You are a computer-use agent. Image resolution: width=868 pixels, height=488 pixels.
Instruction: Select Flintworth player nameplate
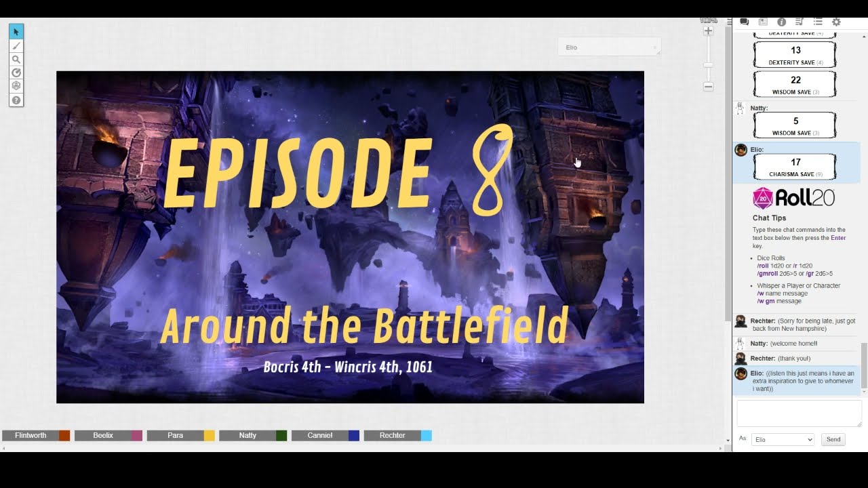point(31,435)
